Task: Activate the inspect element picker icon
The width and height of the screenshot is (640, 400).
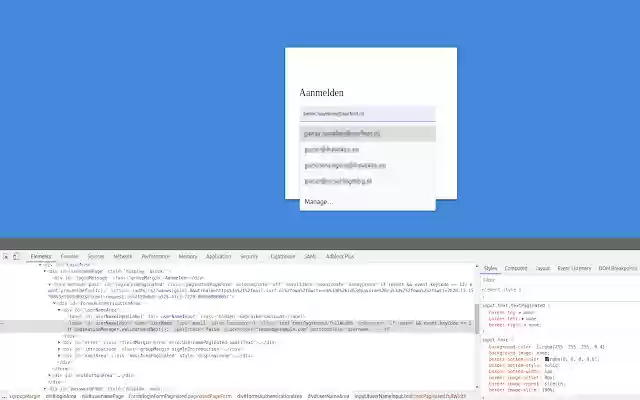Action: [6, 257]
